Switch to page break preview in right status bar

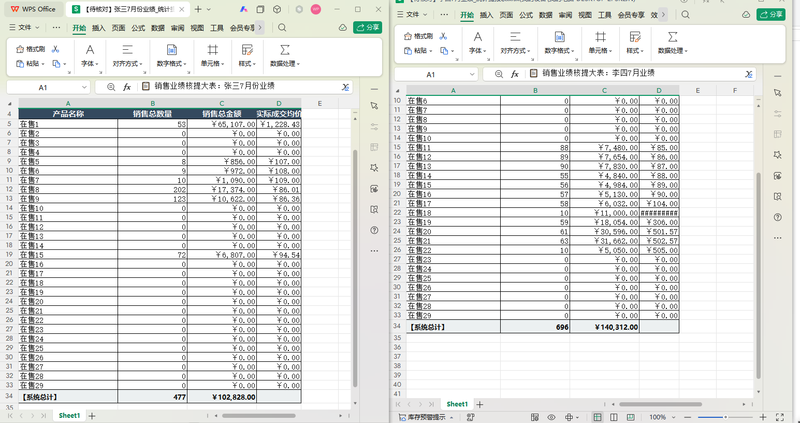(x=631, y=417)
